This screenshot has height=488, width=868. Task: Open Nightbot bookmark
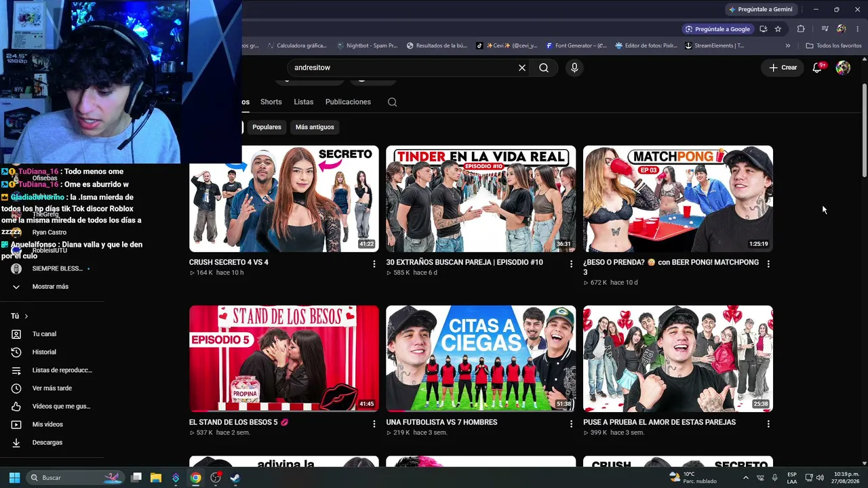pos(368,46)
